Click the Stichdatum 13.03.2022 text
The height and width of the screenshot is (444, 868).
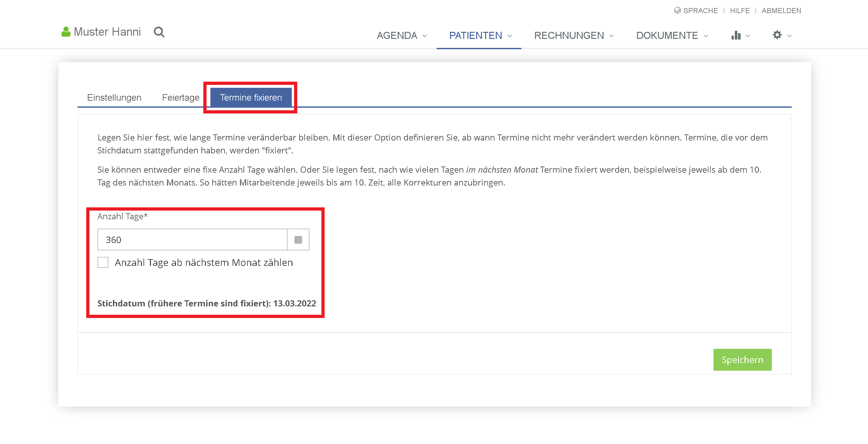pyautogui.click(x=207, y=303)
